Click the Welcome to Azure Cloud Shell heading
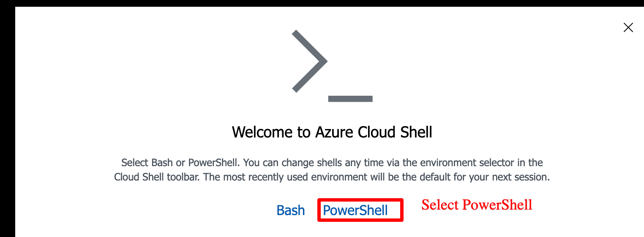 click(x=332, y=132)
